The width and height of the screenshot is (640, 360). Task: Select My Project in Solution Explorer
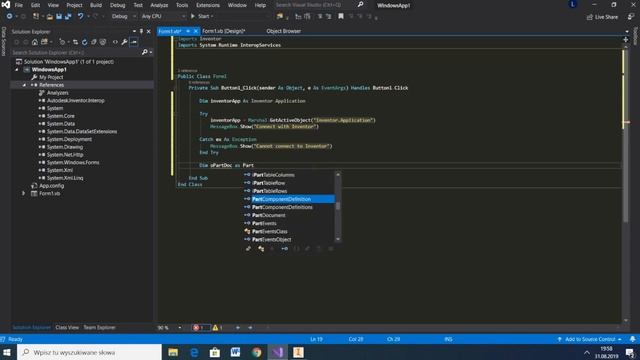click(x=51, y=77)
